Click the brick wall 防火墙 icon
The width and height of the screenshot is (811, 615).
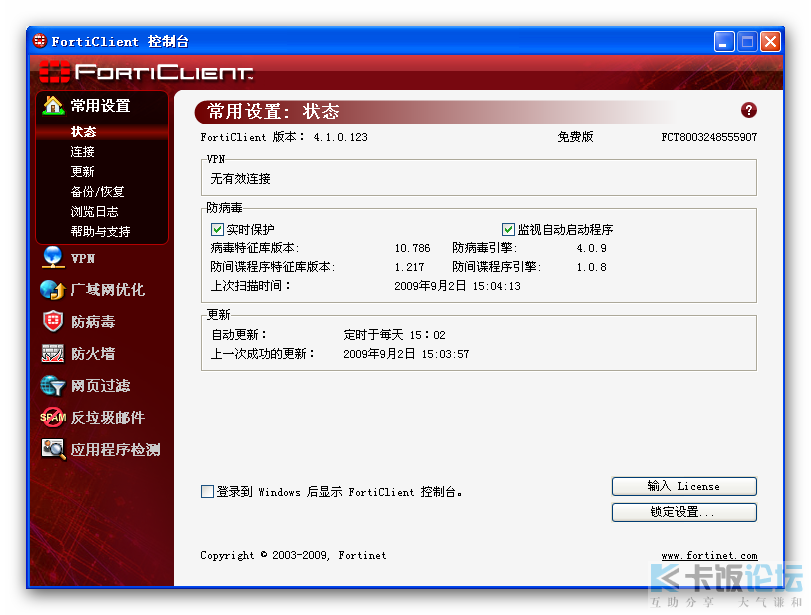pos(53,353)
